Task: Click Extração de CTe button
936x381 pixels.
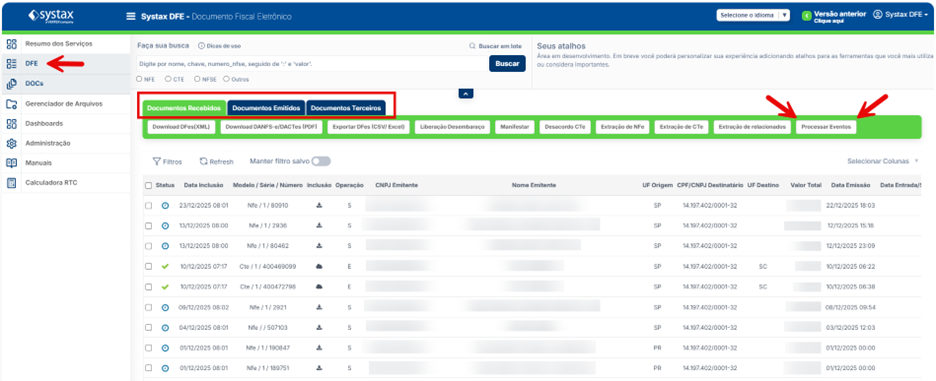Action: pyautogui.click(x=681, y=127)
